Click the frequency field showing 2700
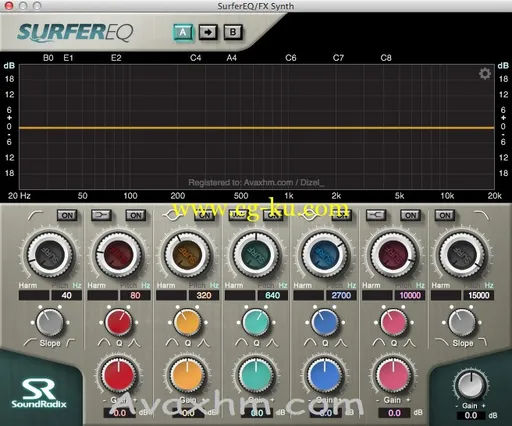The width and height of the screenshot is (512, 426). [341, 295]
